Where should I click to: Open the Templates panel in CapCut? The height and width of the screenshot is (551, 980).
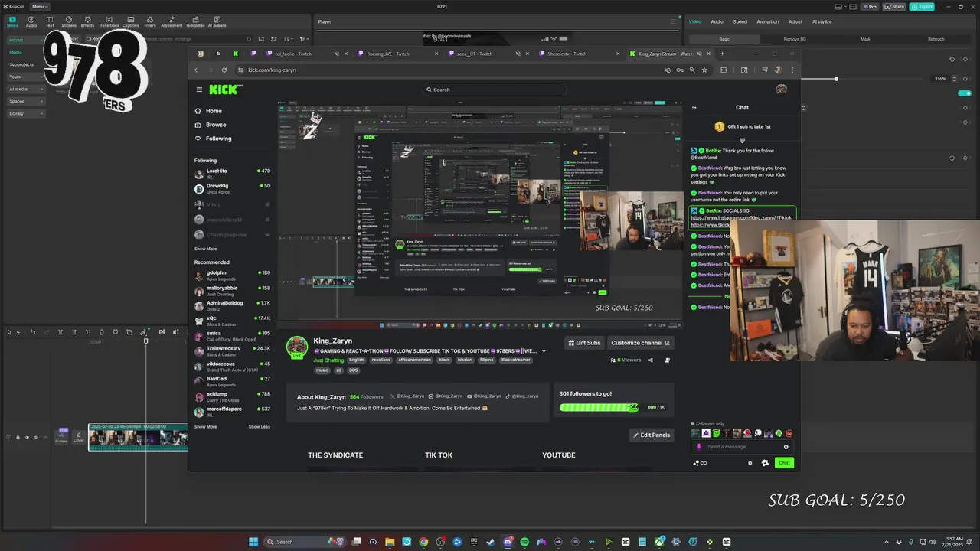[195, 21]
